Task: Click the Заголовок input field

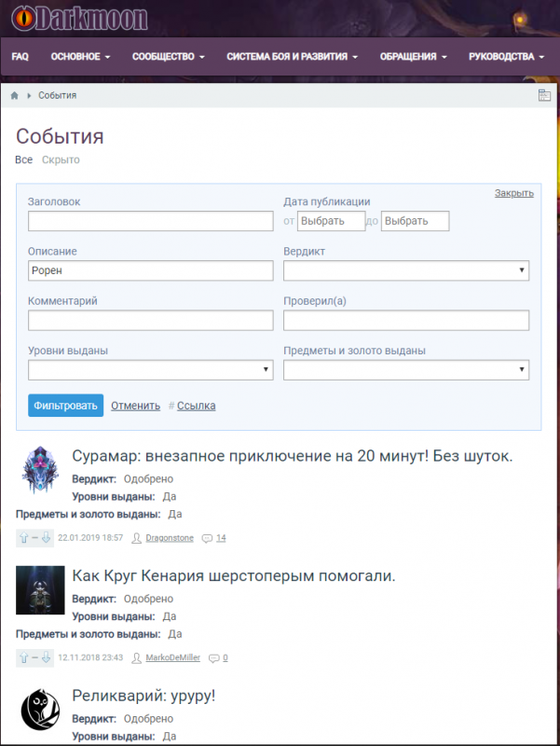Action: pos(150,221)
